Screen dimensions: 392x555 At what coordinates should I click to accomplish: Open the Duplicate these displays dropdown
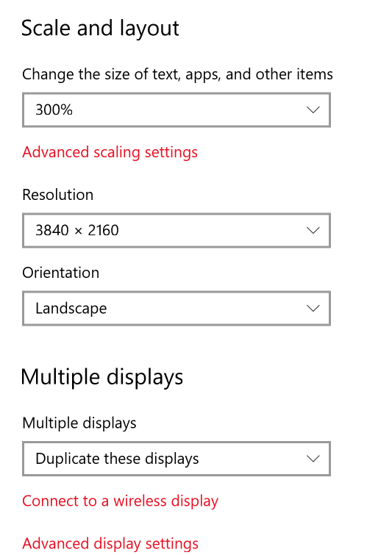(177, 459)
